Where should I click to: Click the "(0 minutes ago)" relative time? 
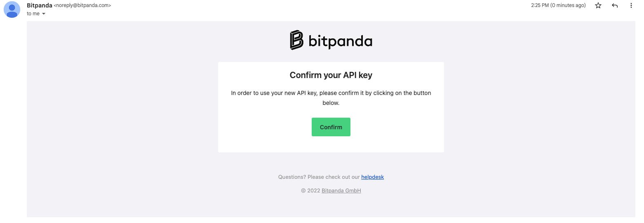[x=568, y=5]
